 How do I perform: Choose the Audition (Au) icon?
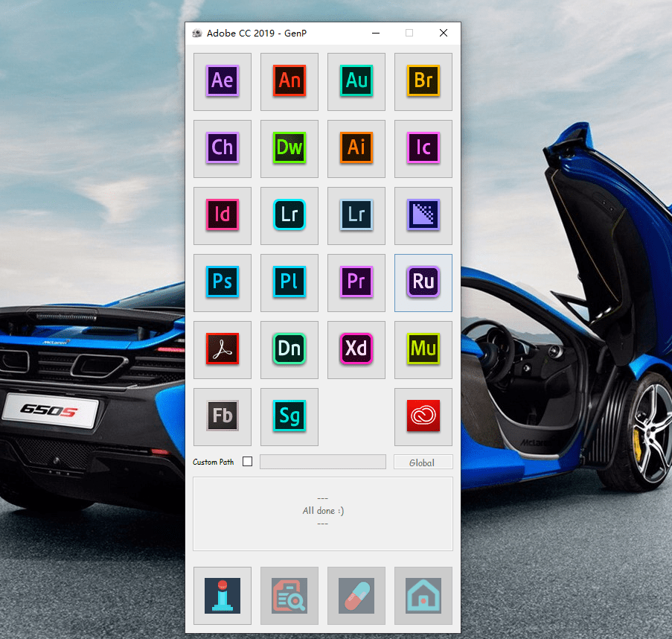356,81
